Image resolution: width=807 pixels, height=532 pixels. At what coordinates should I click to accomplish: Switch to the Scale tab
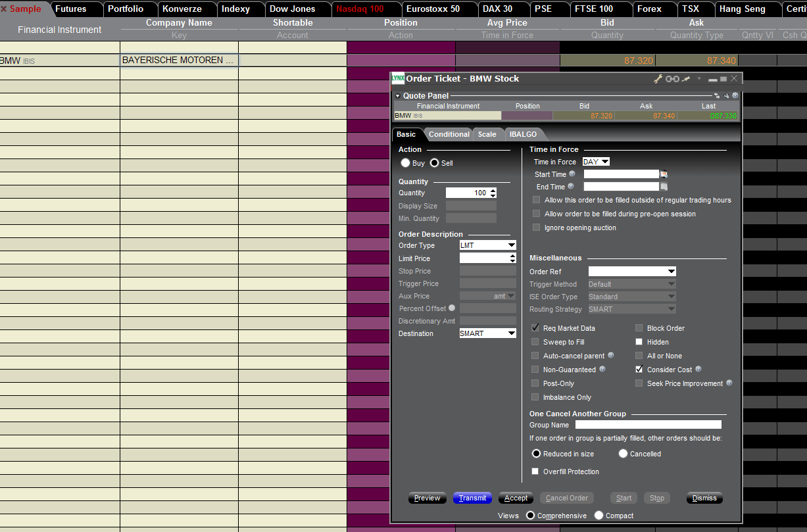point(487,134)
